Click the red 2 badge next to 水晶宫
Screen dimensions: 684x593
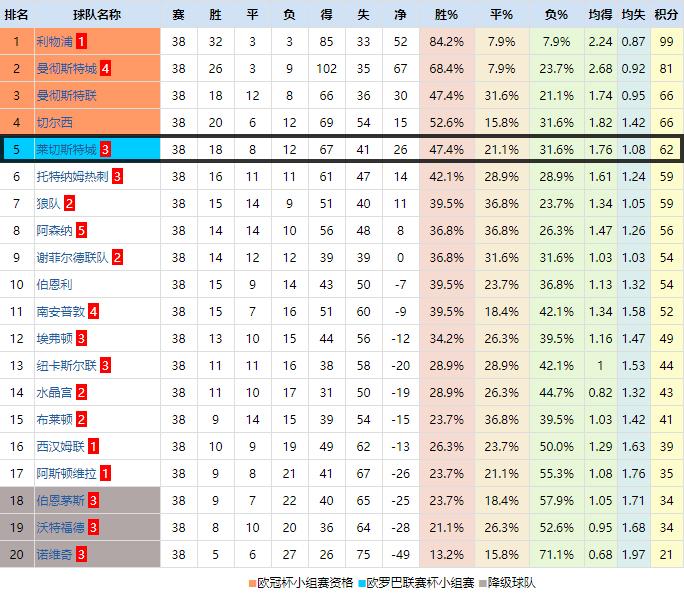(x=81, y=392)
